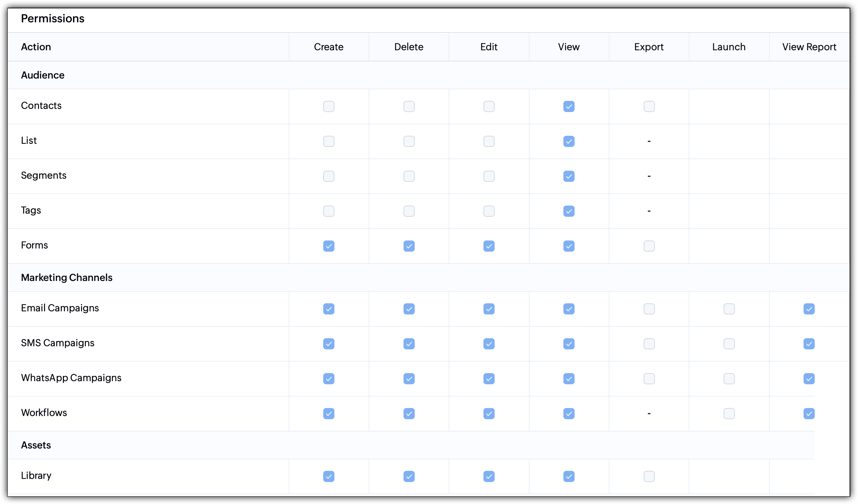858x504 pixels.
Task: Check Export for SMS Campaigns
Action: 649,344
